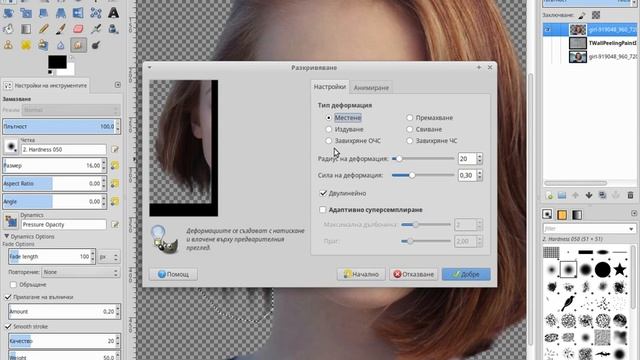Open the Patterns dock tab
This screenshot has height=360, width=640.
[x=562, y=214]
